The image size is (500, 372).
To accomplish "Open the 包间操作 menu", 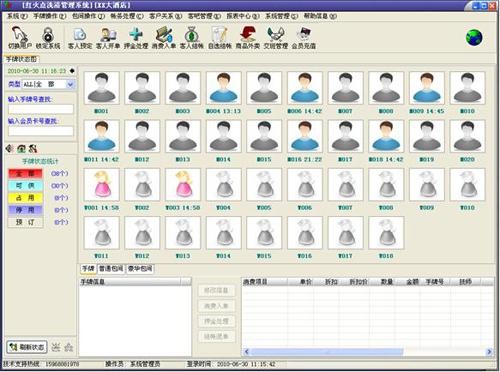I will [x=88, y=16].
